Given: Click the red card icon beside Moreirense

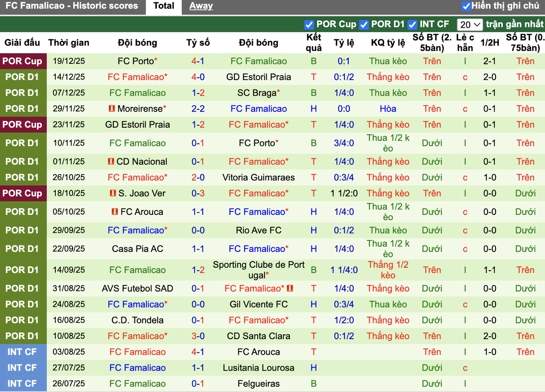Looking at the screenshot, I should pos(112,109).
